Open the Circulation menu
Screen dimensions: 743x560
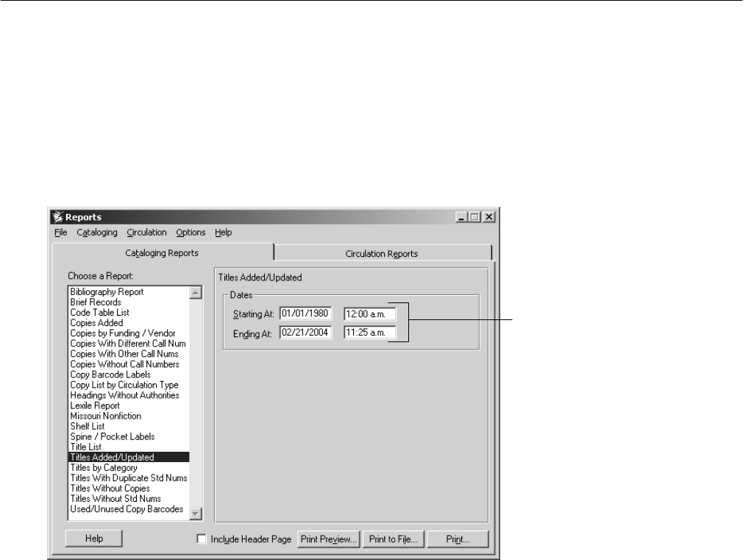click(146, 233)
